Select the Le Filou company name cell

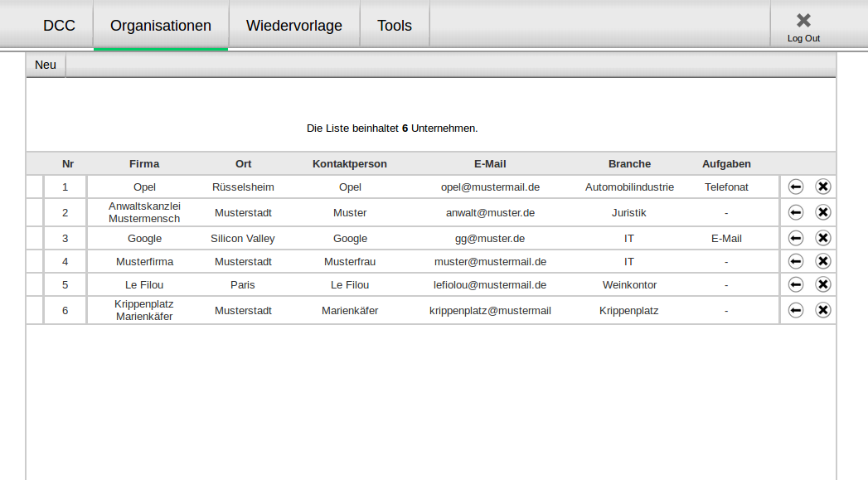[x=144, y=284]
